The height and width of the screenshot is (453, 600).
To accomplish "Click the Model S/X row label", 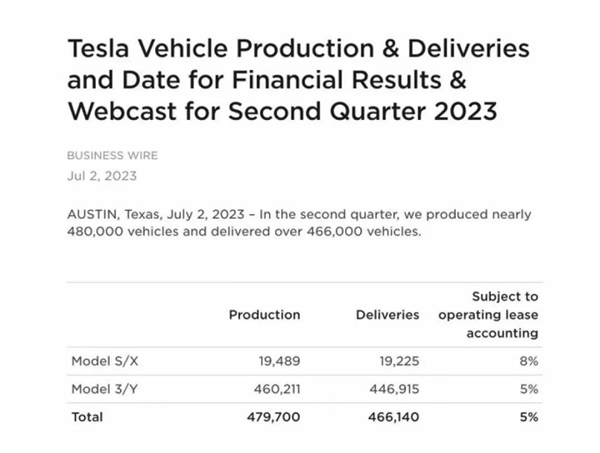I will pyautogui.click(x=105, y=361).
